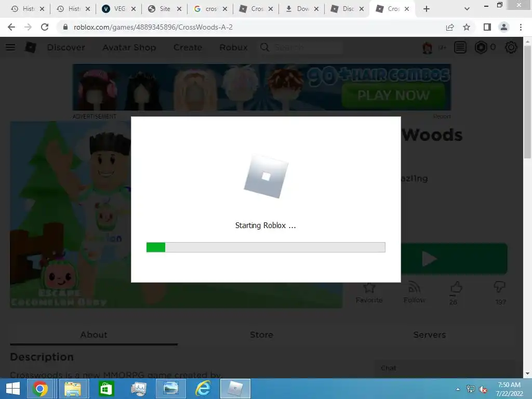Open the Chat panel
The height and width of the screenshot is (399, 532).
pyautogui.click(x=444, y=368)
